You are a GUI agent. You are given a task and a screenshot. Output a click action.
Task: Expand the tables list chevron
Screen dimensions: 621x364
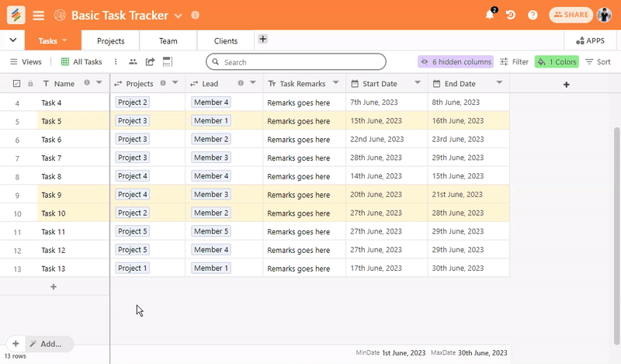click(x=13, y=40)
